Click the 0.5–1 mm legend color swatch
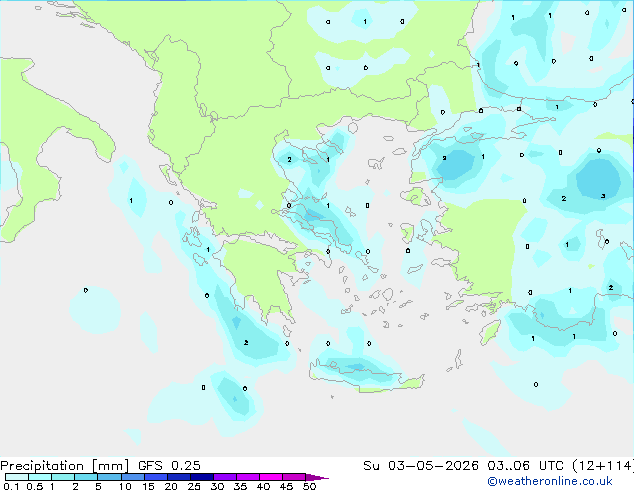The width and height of the screenshot is (634, 490). tap(40, 477)
